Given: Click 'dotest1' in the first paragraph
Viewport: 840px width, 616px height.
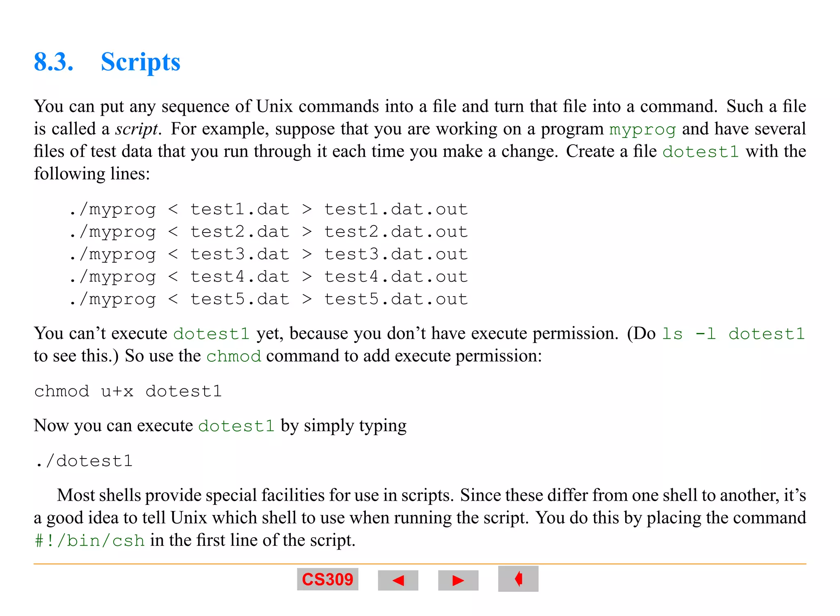Looking at the screenshot, I should (x=701, y=152).
